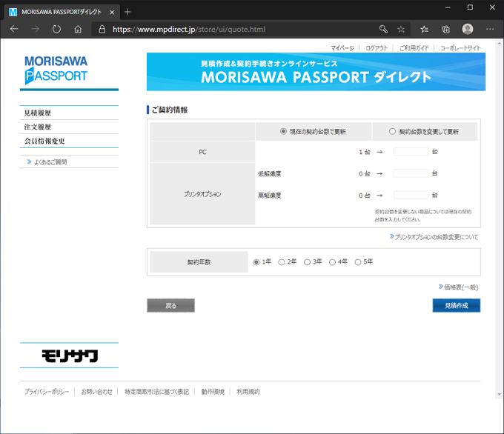Add this page to favorites star

[x=401, y=29]
